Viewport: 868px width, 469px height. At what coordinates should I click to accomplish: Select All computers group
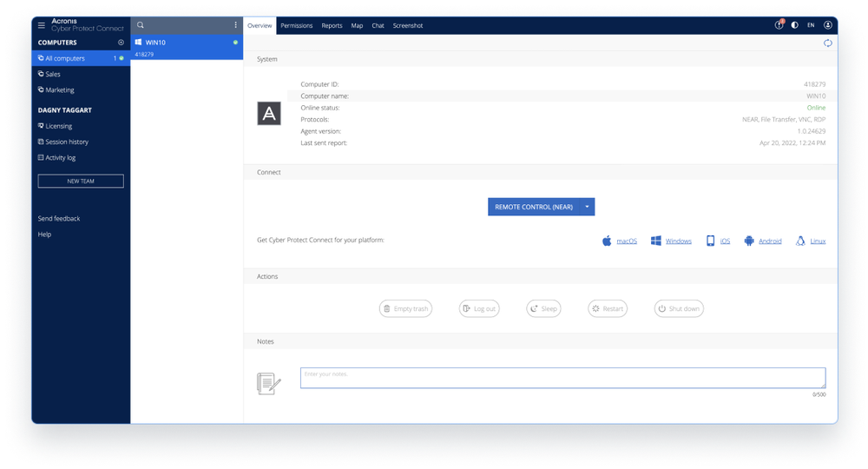pos(81,58)
